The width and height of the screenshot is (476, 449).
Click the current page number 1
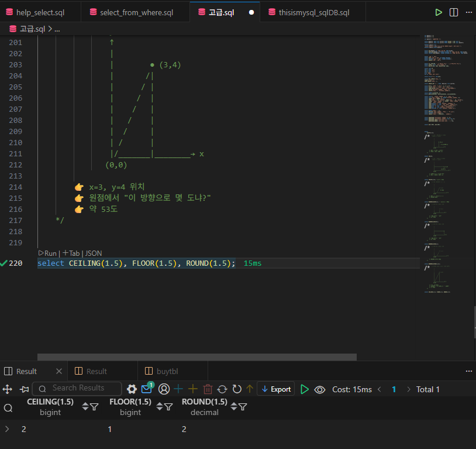click(x=394, y=389)
